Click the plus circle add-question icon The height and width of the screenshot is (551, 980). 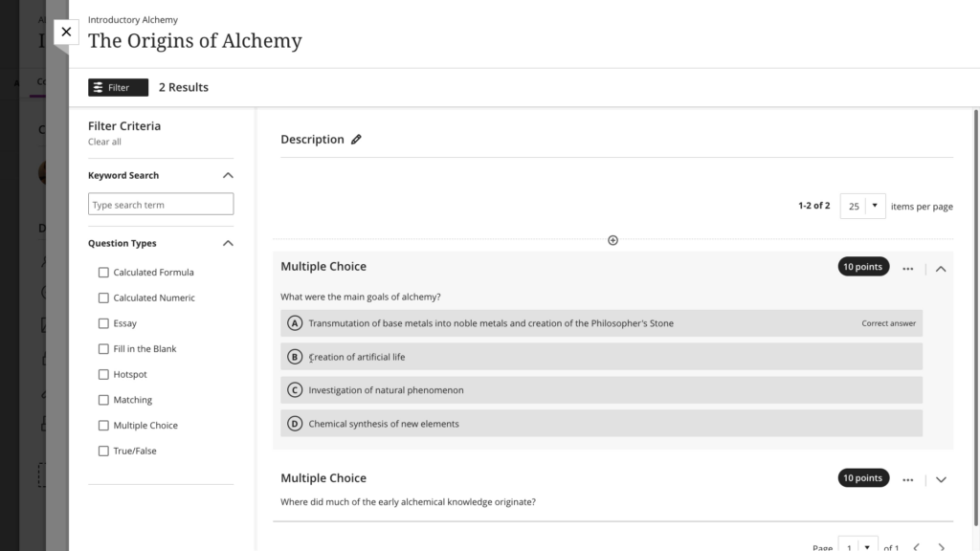coord(613,240)
